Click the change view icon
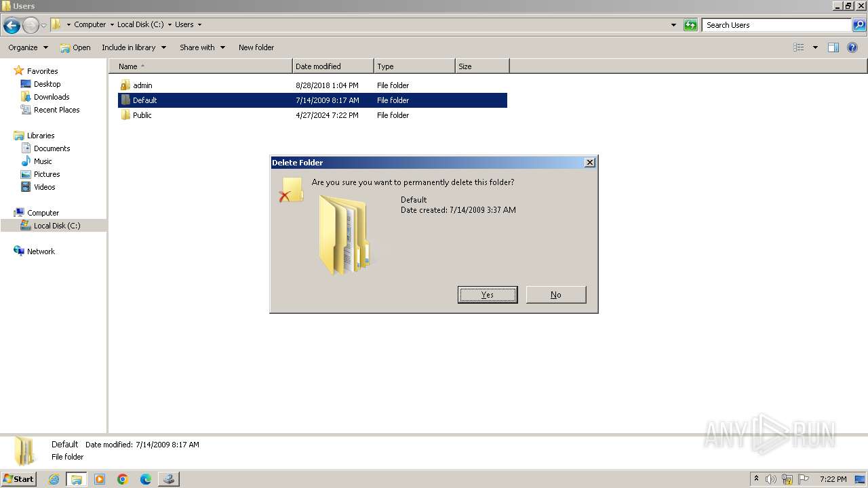 pyautogui.click(x=799, y=47)
